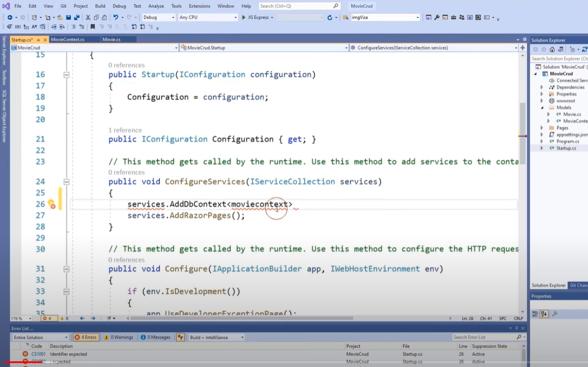This screenshot has height=367, width=588.
Task: Collapse the Models folder in Solution Explorer
Action: pos(542,107)
